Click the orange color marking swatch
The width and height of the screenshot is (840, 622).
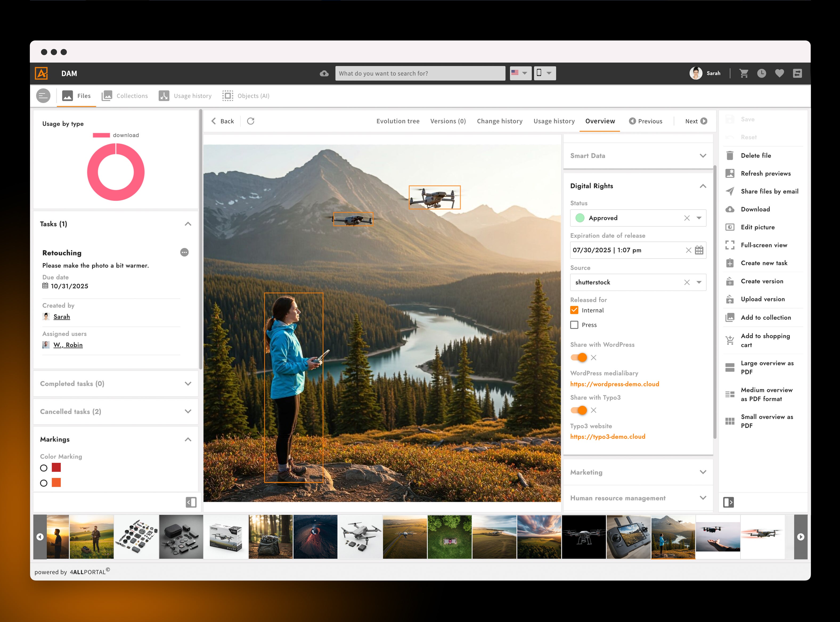(56, 483)
